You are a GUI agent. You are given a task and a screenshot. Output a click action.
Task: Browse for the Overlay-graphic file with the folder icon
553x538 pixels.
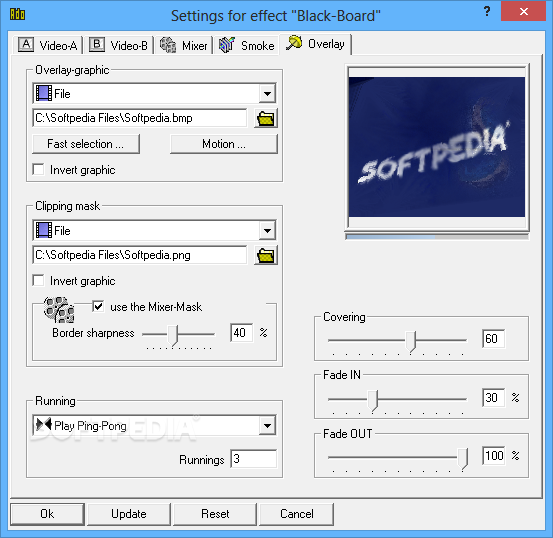point(266,119)
